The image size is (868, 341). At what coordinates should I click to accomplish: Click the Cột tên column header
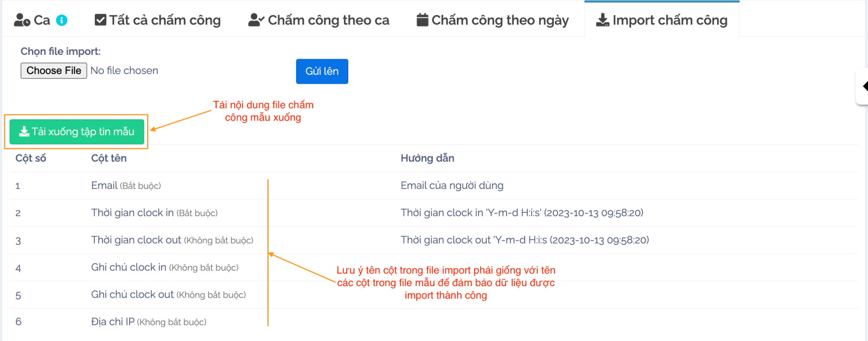click(108, 158)
